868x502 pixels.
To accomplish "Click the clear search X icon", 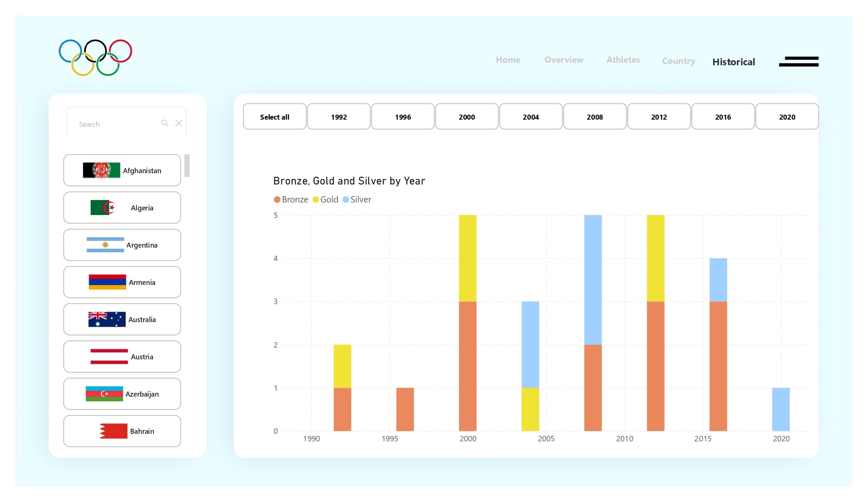I will pos(179,123).
